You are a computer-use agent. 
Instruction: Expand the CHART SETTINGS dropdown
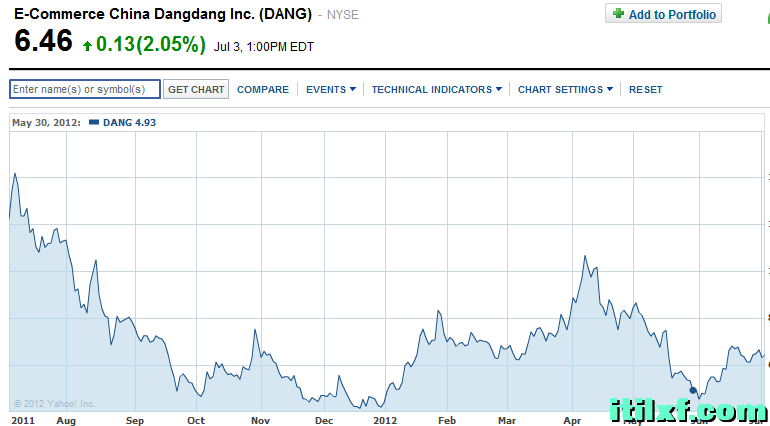pyautogui.click(x=565, y=89)
